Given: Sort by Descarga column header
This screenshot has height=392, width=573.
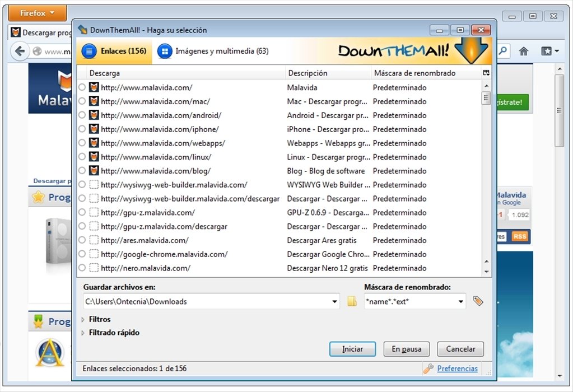Looking at the screenshot, I should click(186, 73).
